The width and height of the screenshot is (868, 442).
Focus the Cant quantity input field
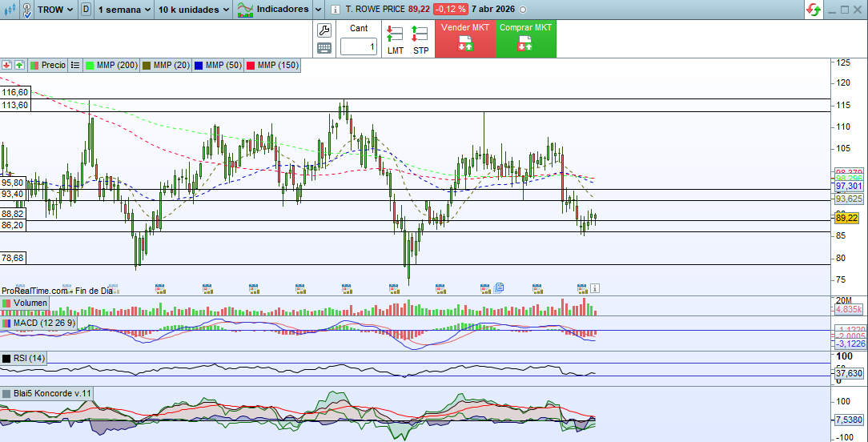[358, 47]
